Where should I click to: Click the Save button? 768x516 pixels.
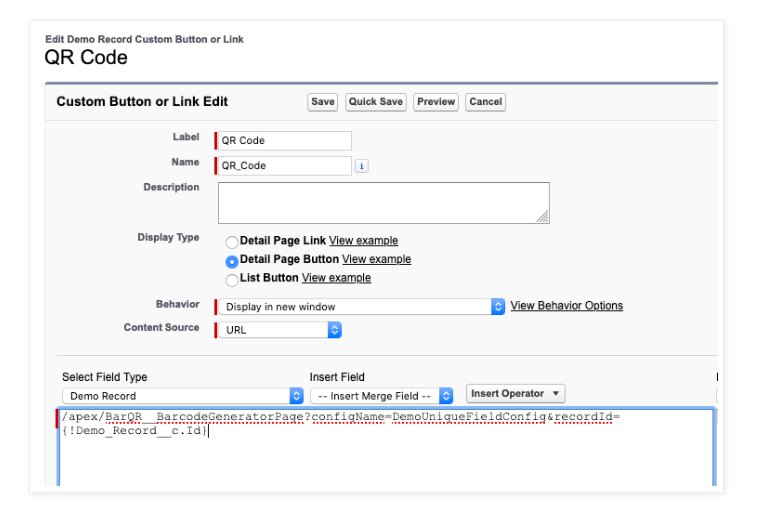coord(322,102)
